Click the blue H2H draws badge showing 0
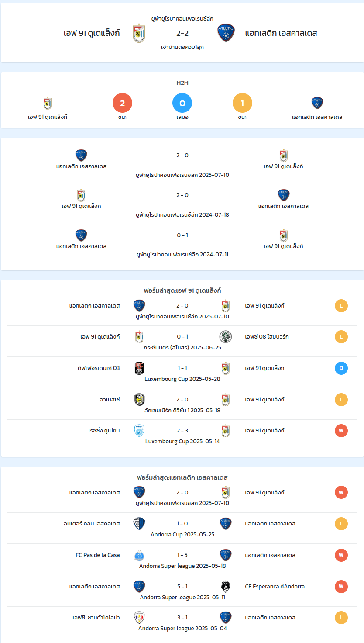 (x=182, y=104)
